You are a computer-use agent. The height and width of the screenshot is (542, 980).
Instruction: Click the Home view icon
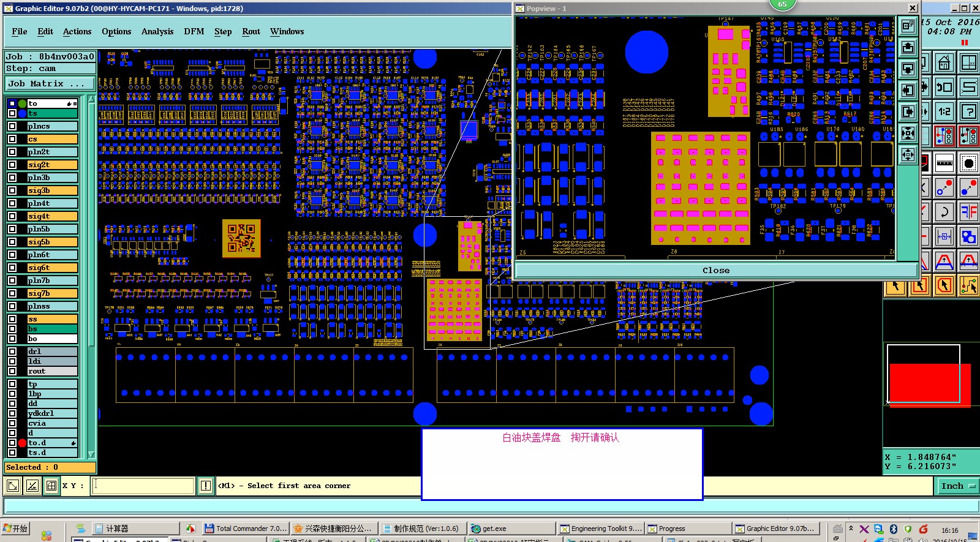click(x=944, y=62)
